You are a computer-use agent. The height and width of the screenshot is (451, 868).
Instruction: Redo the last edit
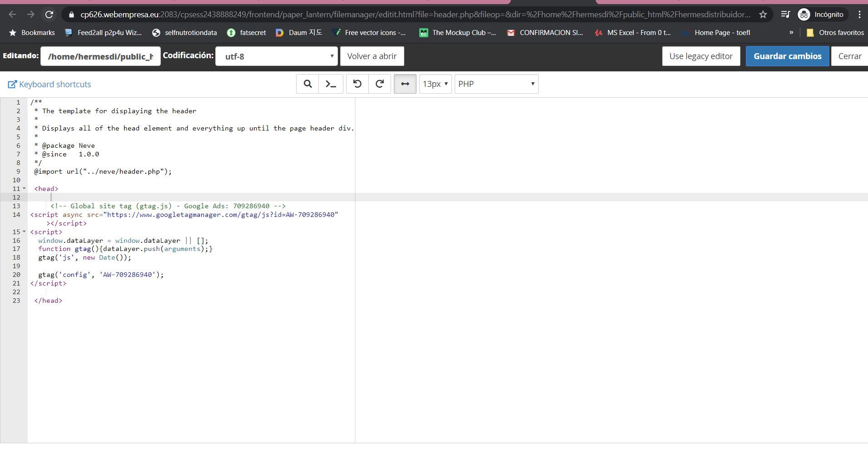click(x=380, y=84)
